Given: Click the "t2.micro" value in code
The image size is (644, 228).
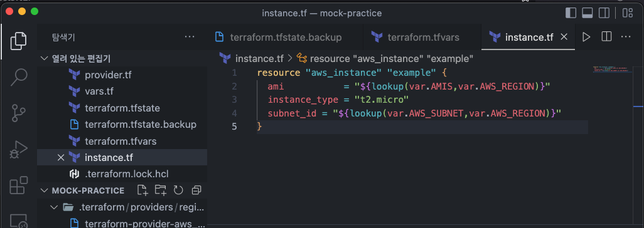Looking at the screenshot, I should tap(382, 100).
